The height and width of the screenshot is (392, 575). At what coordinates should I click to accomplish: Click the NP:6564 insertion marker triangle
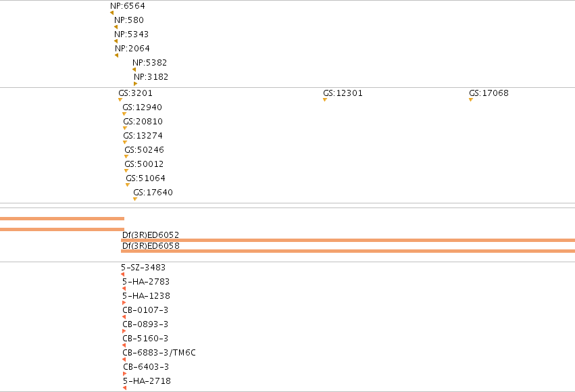click(x=112, y=13)
